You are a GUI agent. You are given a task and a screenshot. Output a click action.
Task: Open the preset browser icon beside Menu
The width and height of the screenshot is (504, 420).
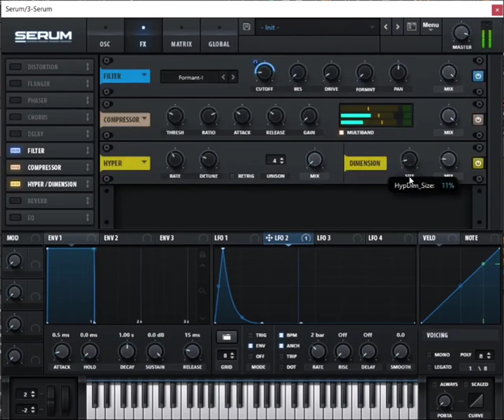(411, 27)
